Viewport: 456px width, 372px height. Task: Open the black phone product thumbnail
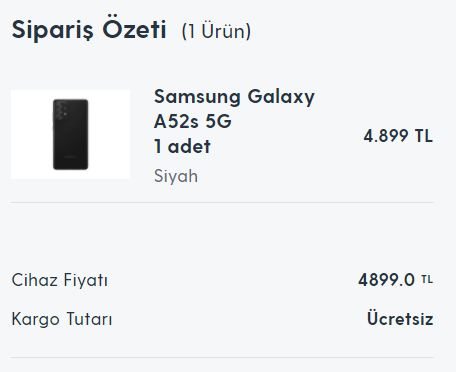tap(71, 134)
